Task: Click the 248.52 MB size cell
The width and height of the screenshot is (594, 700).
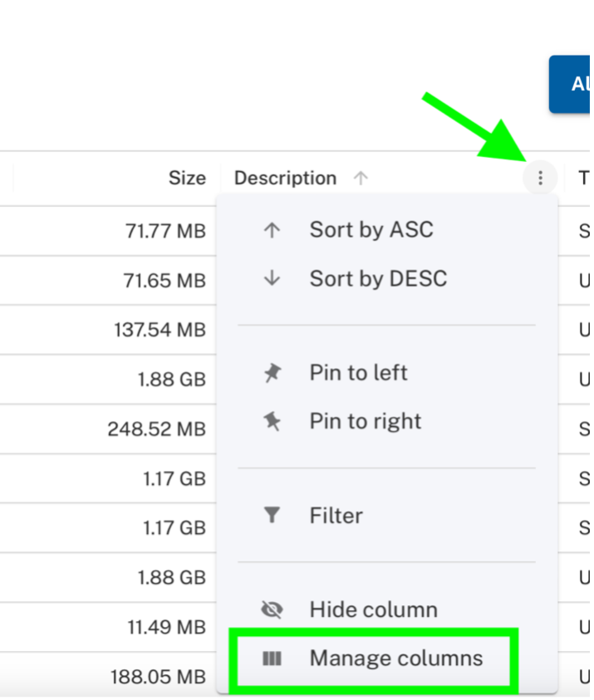Action: (x=156, y=429)
